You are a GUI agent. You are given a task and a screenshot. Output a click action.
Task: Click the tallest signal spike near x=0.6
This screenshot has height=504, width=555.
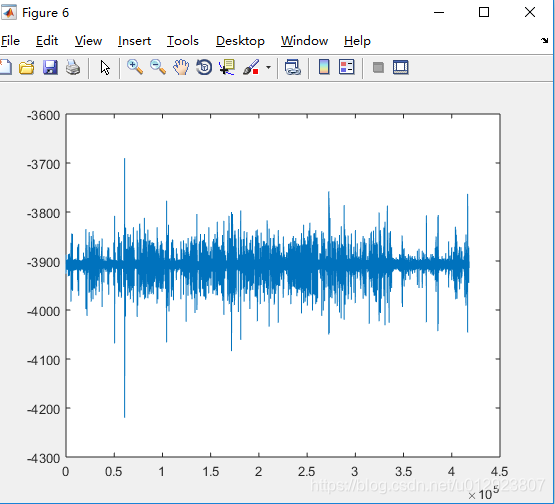(125, 288)
